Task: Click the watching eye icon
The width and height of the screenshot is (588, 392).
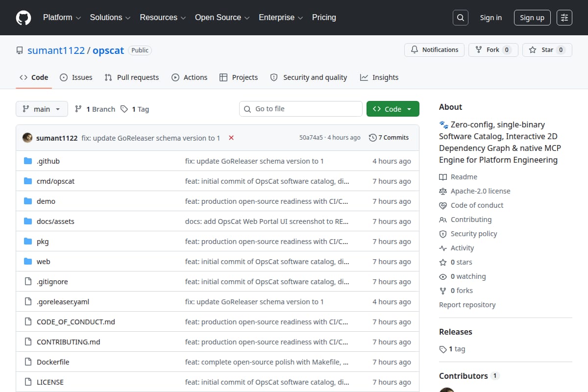Action: (443, 276)
